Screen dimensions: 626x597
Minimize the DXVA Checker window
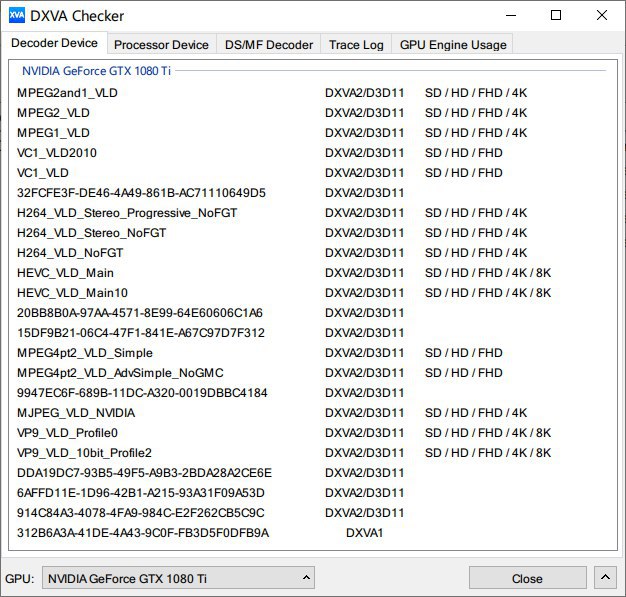point(511,16)
